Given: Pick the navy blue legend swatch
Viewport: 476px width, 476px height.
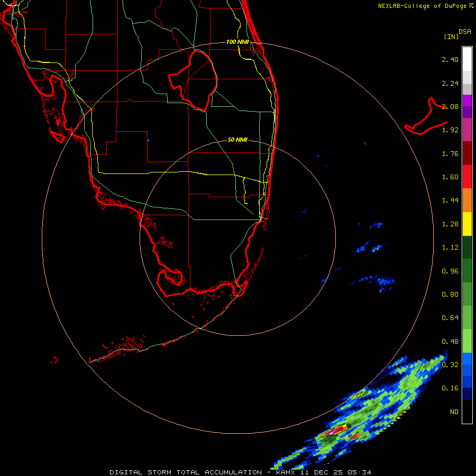Looking at the screenshot, I should click(467, 394).
